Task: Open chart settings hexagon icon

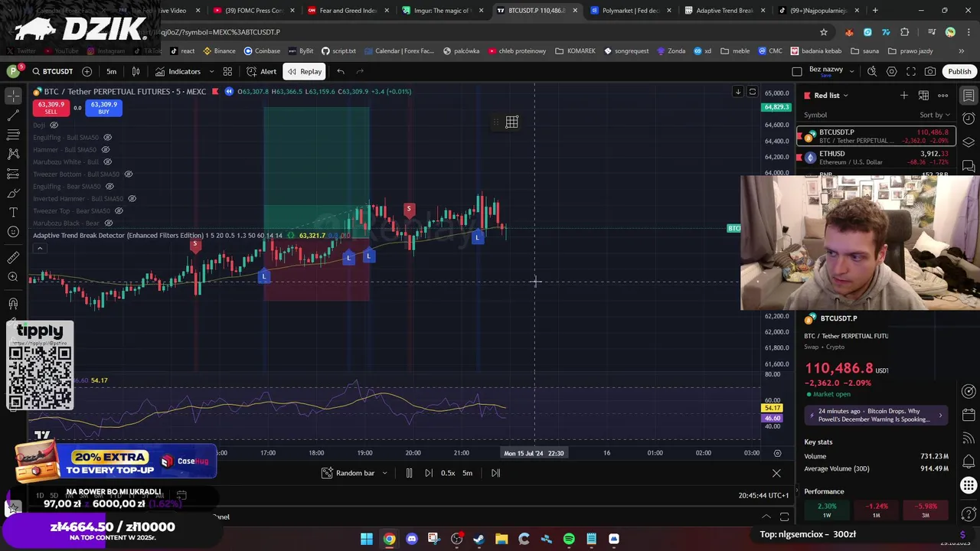Action: coord(891,71)
